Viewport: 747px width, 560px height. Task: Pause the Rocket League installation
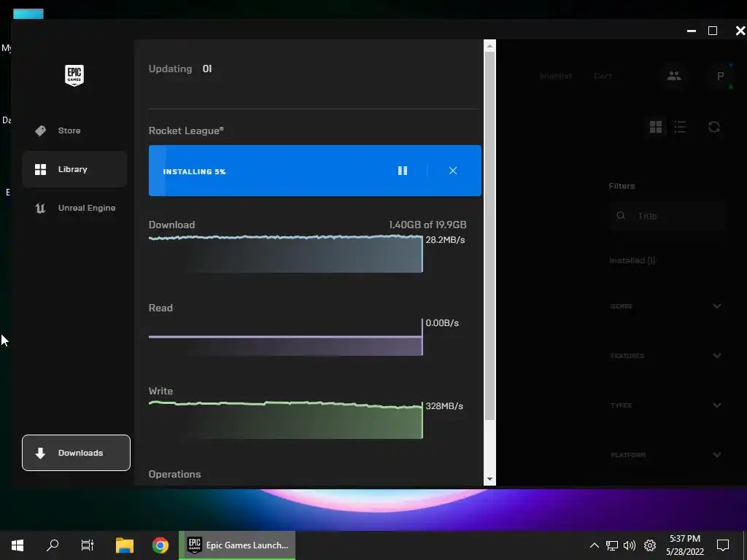point(403,171)
